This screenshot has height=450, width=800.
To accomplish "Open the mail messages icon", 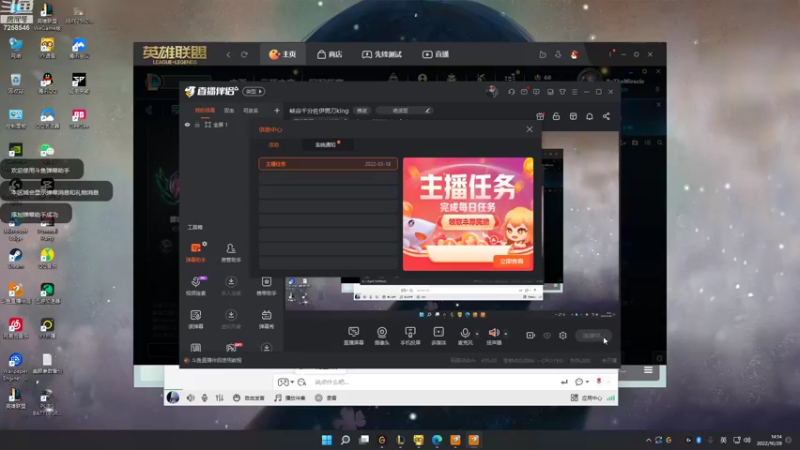I will 524,92.
